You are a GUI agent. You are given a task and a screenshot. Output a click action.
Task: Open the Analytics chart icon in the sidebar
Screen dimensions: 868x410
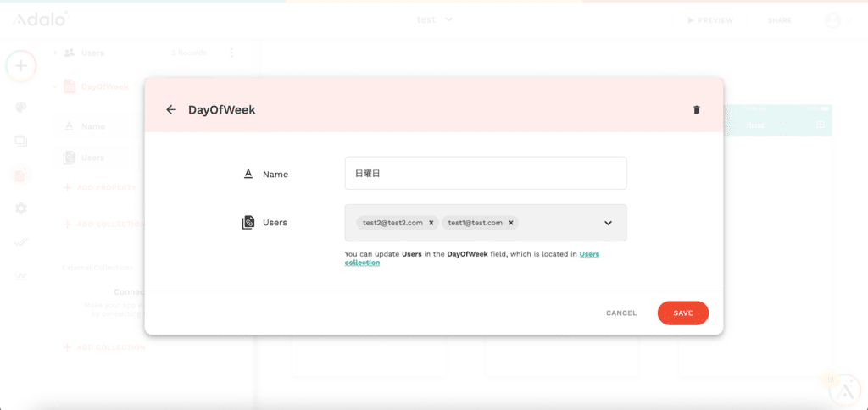tap(21, 277)
